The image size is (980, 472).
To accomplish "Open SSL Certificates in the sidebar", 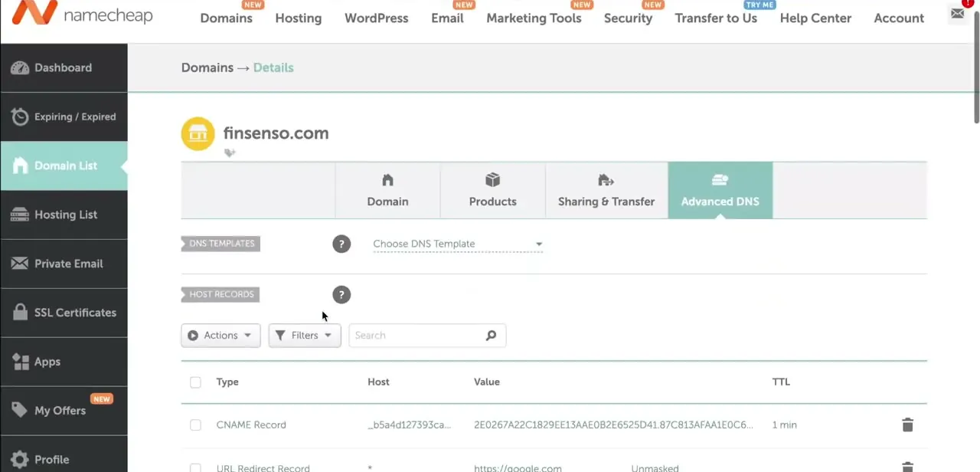I will click(x=64, y=313).
